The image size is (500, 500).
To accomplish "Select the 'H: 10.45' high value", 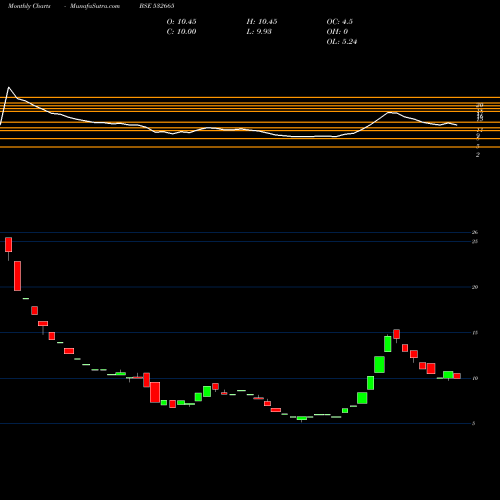I will click(262, 22).
